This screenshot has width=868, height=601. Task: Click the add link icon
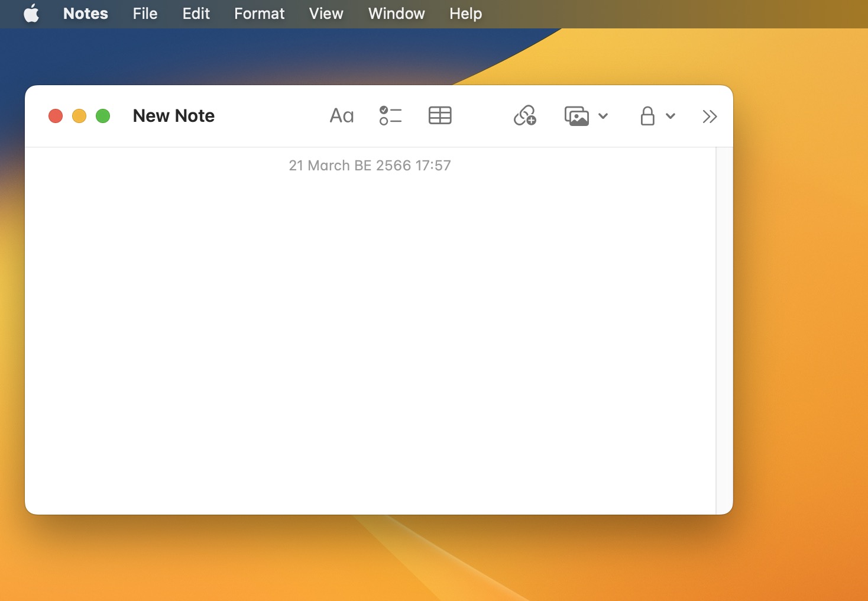pos(524,116)
